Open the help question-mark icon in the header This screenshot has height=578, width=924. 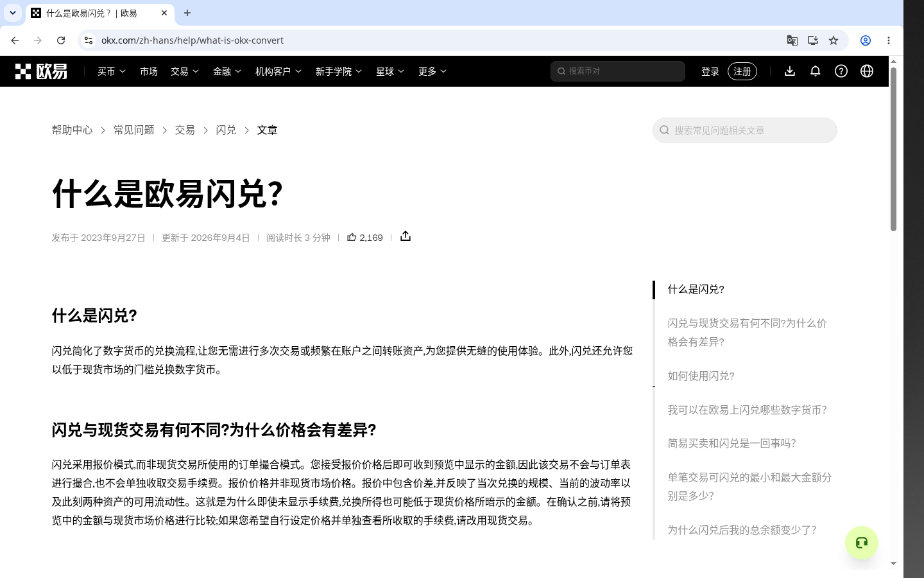click(841, 71)
